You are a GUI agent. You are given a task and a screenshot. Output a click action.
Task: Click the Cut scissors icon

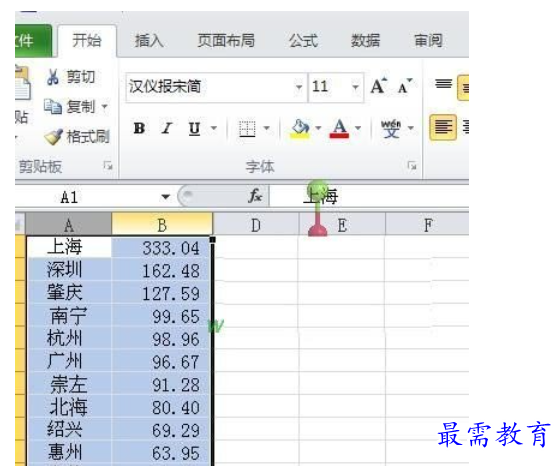(x=53, y=77)
